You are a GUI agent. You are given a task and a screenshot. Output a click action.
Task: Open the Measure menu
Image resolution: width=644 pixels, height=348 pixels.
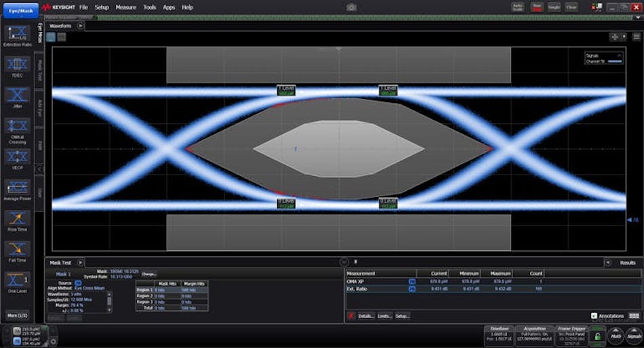click(x=125, y=7)
